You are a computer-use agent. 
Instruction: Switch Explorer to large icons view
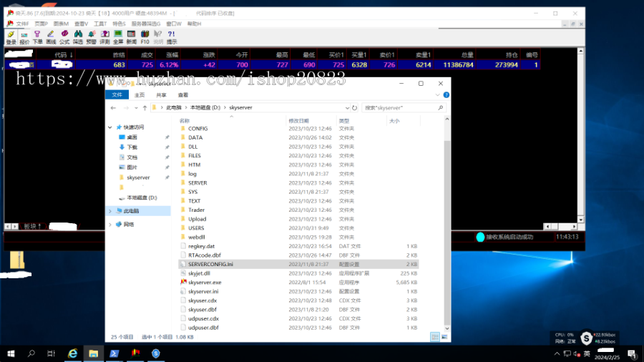click(444, 337)
